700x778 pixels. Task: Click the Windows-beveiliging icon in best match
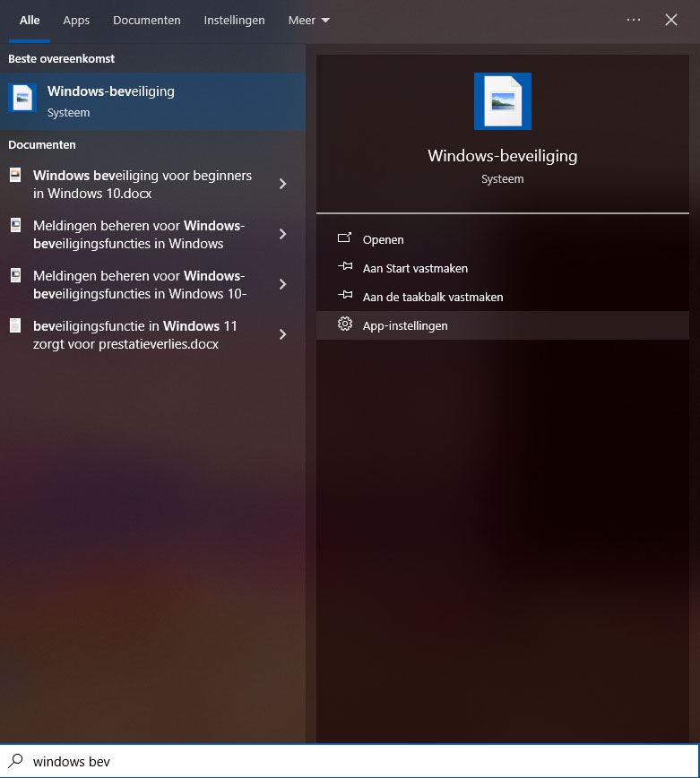click(x=22, y=98)
